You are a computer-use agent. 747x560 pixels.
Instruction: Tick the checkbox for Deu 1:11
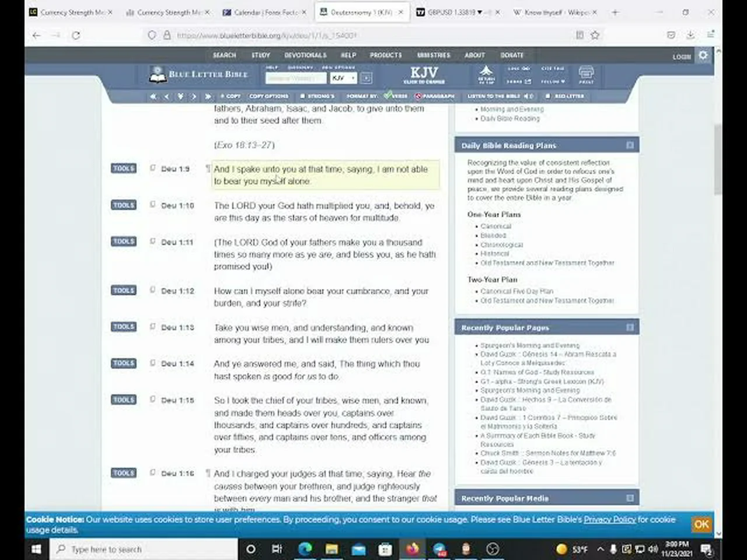(x=152, y=241)
